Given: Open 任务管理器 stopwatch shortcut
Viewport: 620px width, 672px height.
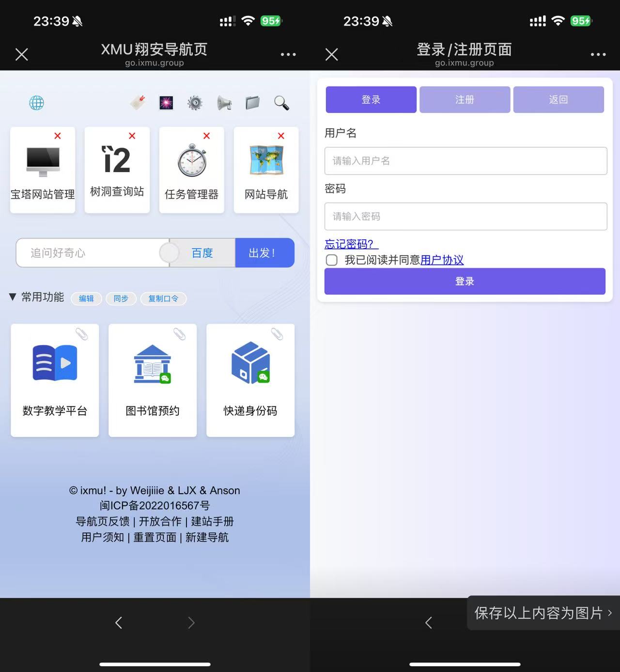Looking at the screenshot, I should pos(191,160).
